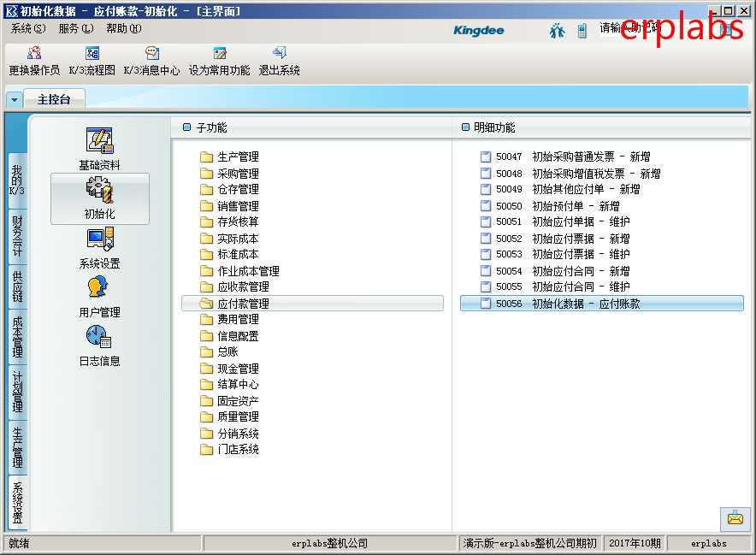The height and width of the screenshot is (555, 756).
Task: Click the running figures icon near Kingdee logo
Action: click(x=557, y=31)
